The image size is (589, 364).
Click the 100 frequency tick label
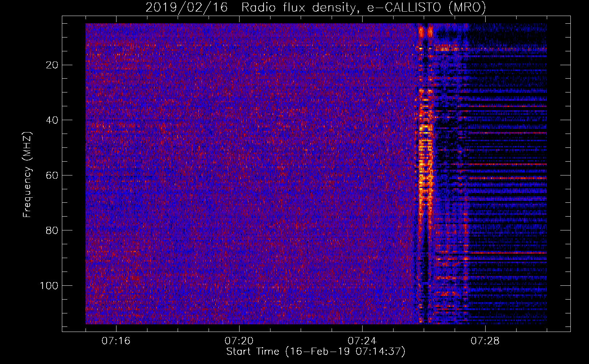pos(49,285)
